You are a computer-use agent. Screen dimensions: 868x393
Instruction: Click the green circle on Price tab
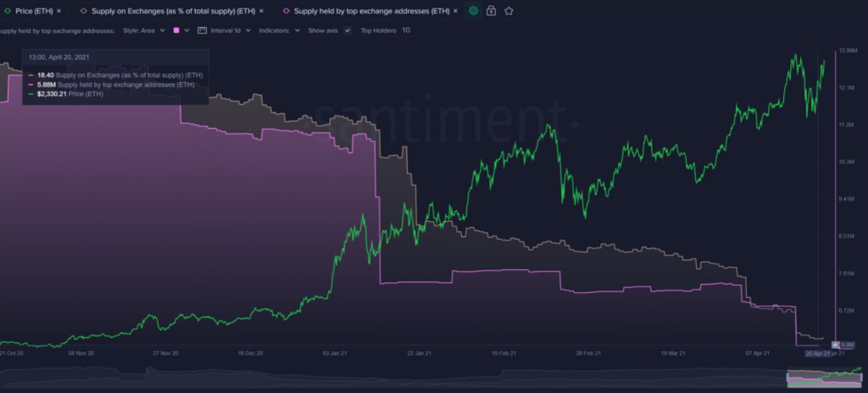pyautogui.click(x=7, y=10)
